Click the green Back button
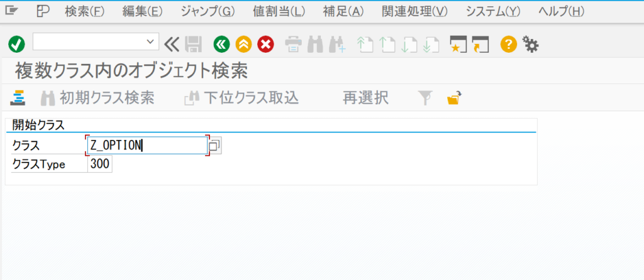This screenshot has width=644, height=280. [221, 44]
